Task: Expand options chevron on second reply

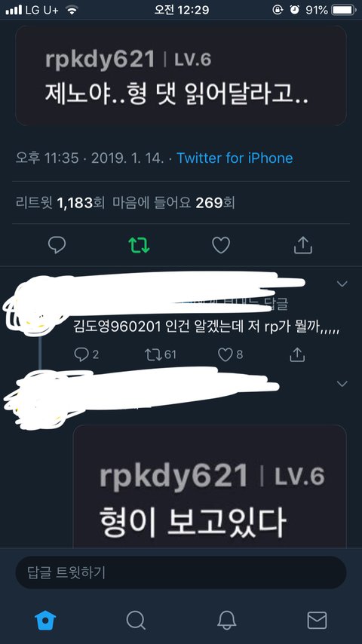Action: (x=342, y=384)
